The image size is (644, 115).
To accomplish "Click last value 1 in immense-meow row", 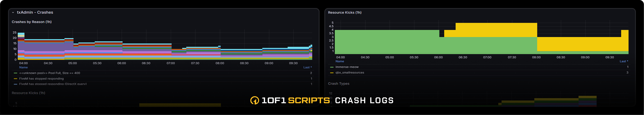I will [628, 67].
